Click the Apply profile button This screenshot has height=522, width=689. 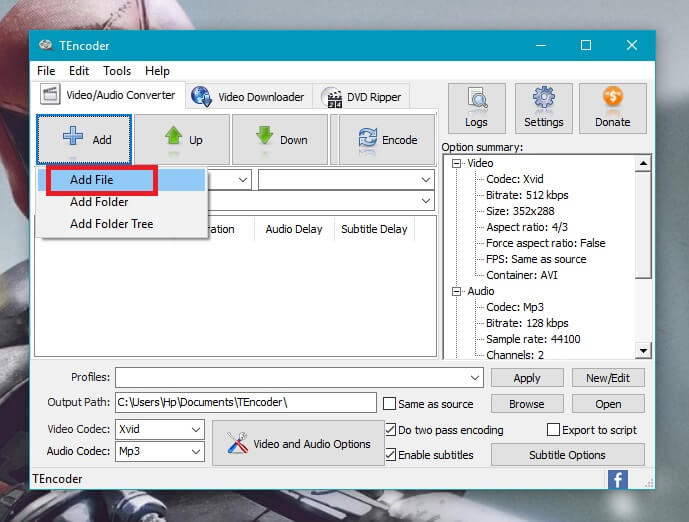click(x=527, y=378)
